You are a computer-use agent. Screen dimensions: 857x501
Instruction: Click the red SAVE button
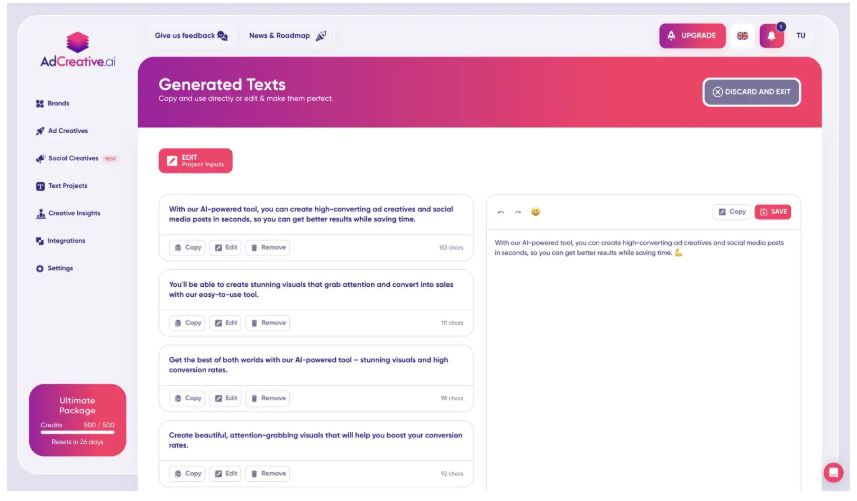coord(773,212)
